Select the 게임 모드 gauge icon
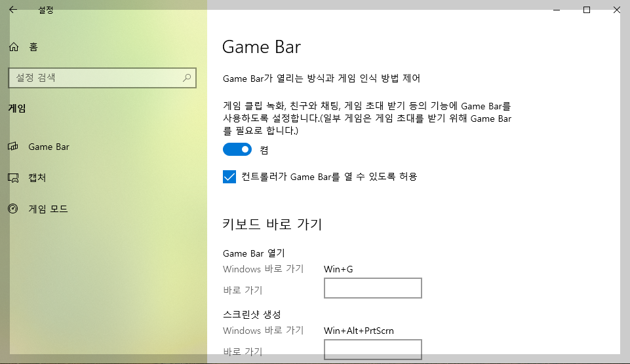 click(13, 209)
